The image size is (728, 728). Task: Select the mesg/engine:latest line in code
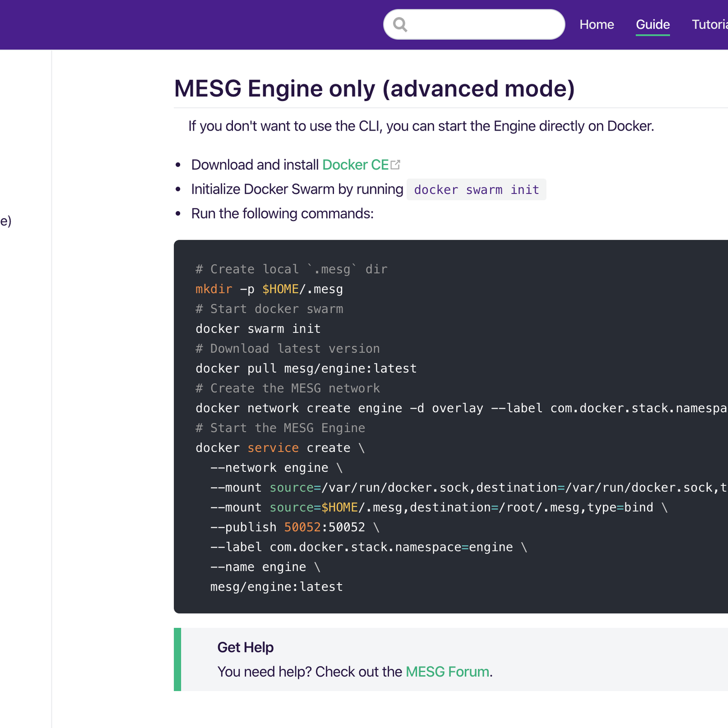tap(276, 586)
